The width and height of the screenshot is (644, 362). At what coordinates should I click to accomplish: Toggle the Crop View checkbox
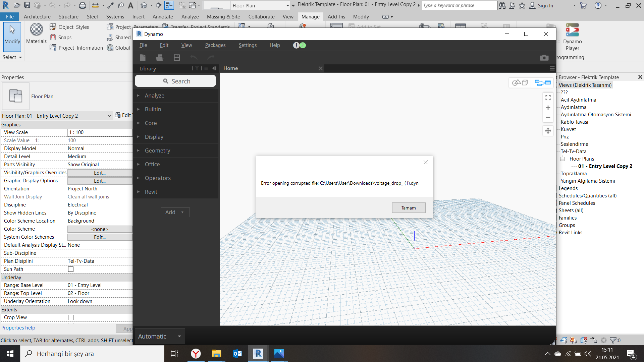tap(71, 317)
